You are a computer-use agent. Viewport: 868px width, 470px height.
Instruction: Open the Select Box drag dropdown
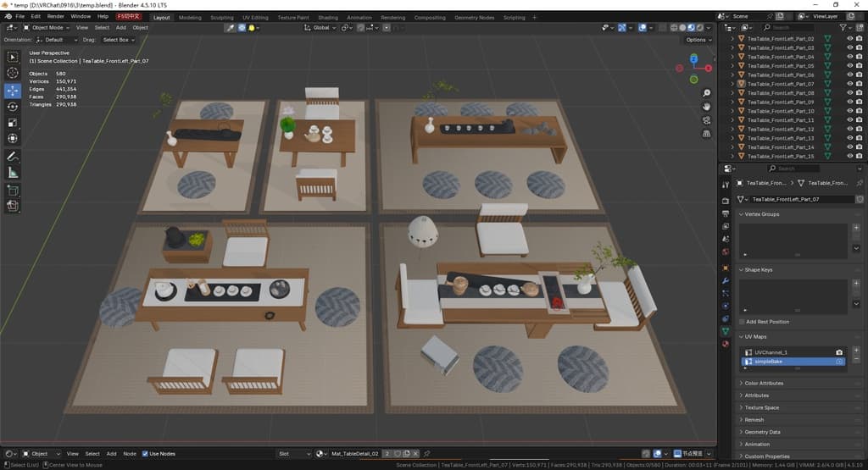(119, 40)
